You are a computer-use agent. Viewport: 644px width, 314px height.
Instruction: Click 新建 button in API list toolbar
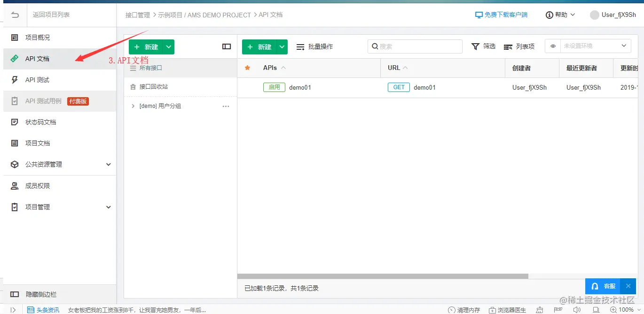point(259,47)
